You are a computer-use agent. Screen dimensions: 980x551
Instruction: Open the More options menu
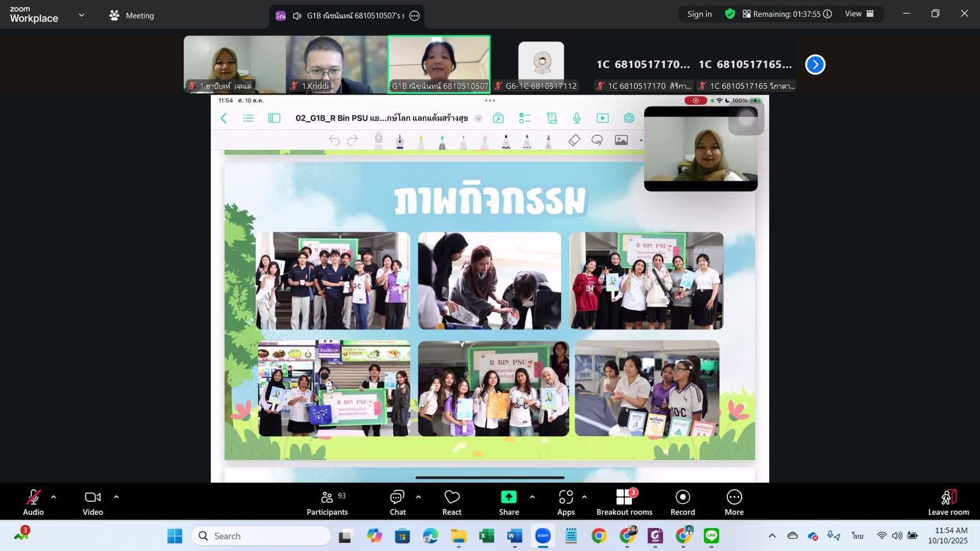tap(734, 502)
